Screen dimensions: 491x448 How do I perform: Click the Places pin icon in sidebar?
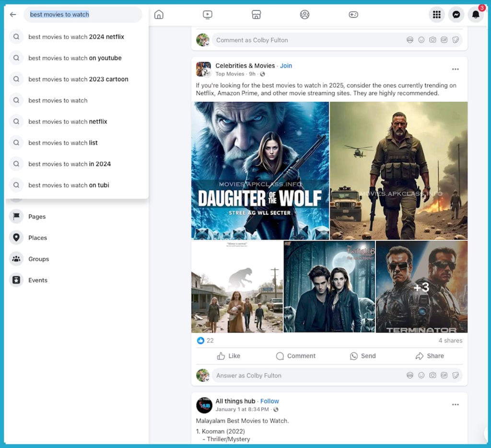(16, 238)
